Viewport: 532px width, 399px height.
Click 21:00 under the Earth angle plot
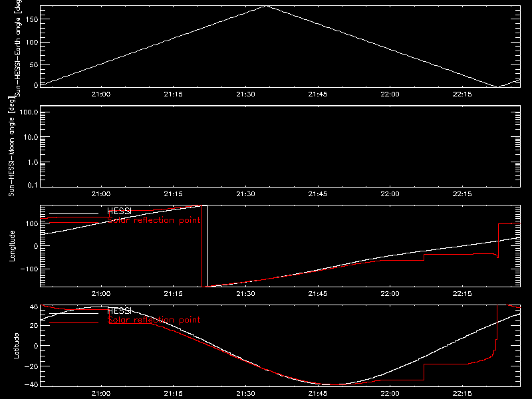pyautogui.click(x=101, y=94)
